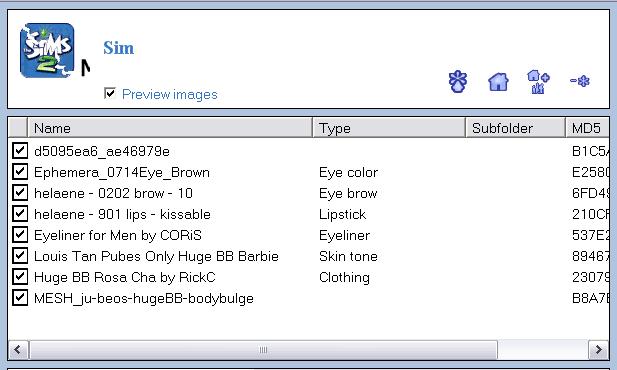
Task: Click the horizontal scrollbar right arrow
Action: 599,350
